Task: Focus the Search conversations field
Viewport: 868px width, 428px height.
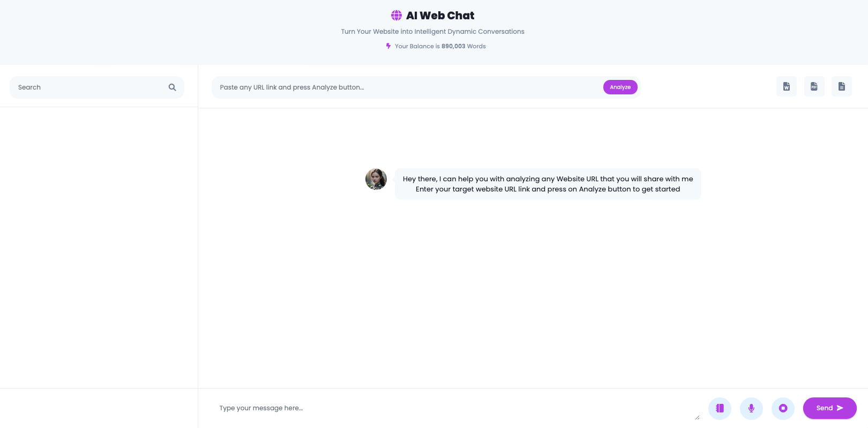Action: tap(90, 87)
